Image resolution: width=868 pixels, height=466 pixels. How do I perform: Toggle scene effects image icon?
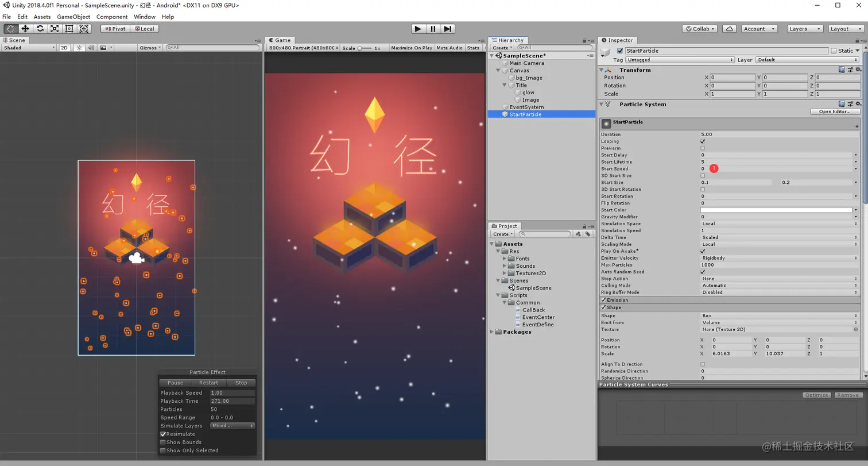pos(103,48)
